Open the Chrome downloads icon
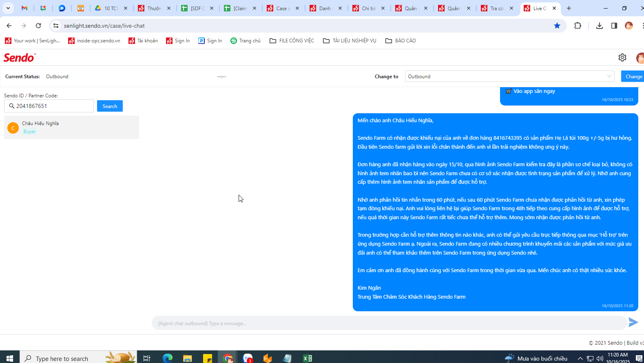The image size is (644, 363). click(x=599, y=26)
